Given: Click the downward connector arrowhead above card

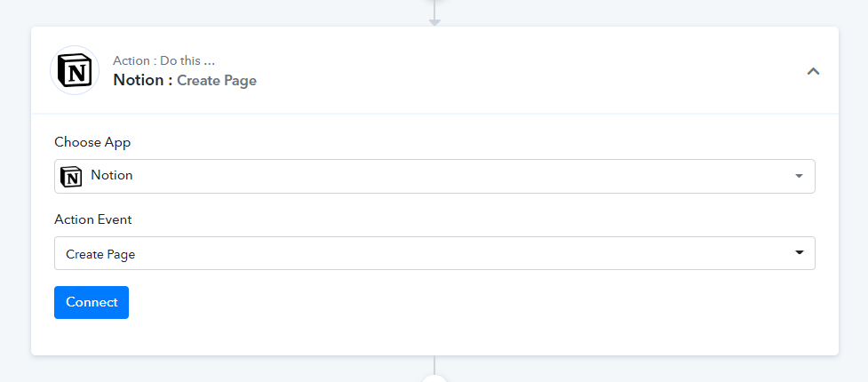Looking at the screenshot, I should 434,23.
